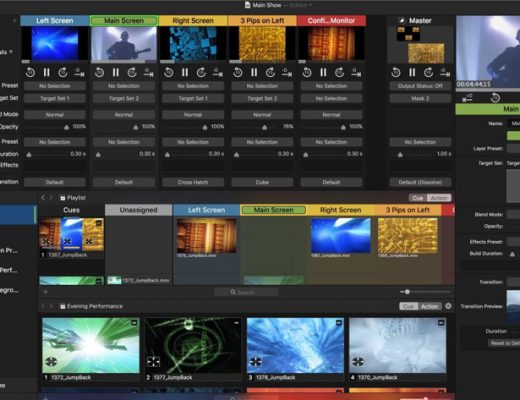Skip back on Right Screen layer

[x=169, y=72]
